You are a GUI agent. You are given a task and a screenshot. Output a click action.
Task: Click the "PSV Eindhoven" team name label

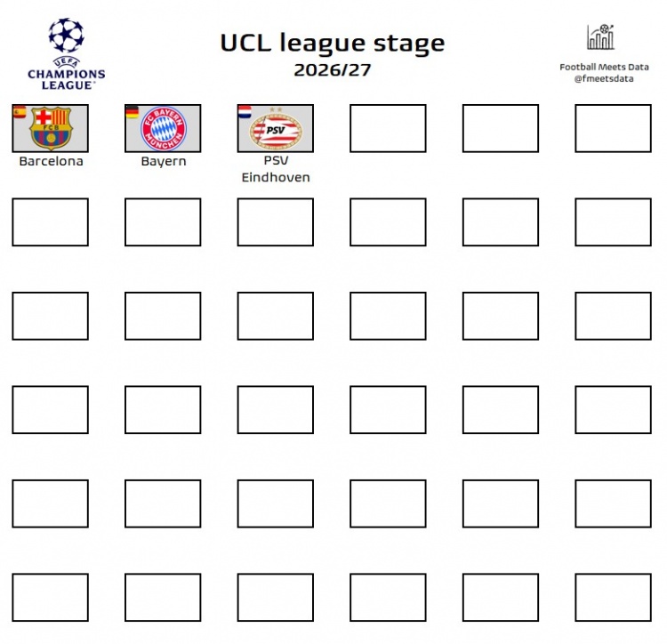pos(276,169)
